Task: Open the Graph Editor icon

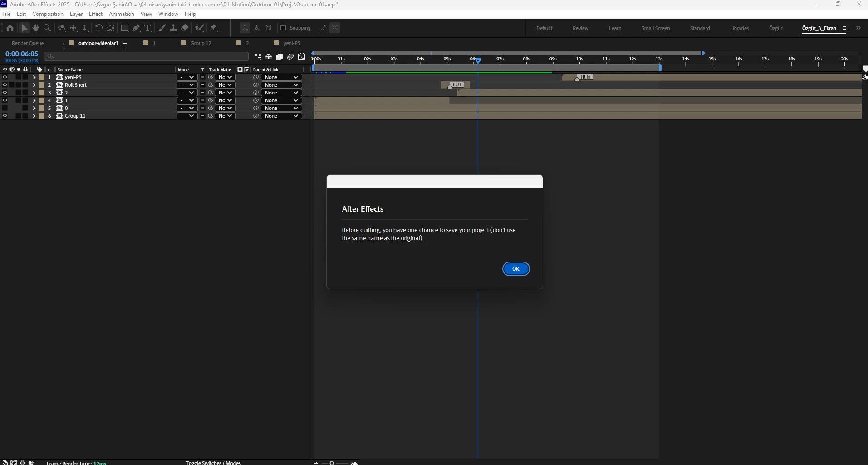Action: pyautogui.click(x=301, y=57)
